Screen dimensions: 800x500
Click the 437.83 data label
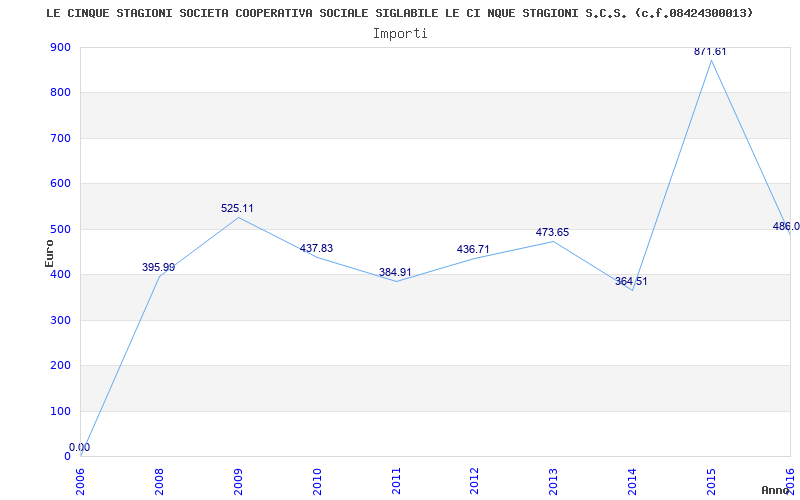[316, 248]
